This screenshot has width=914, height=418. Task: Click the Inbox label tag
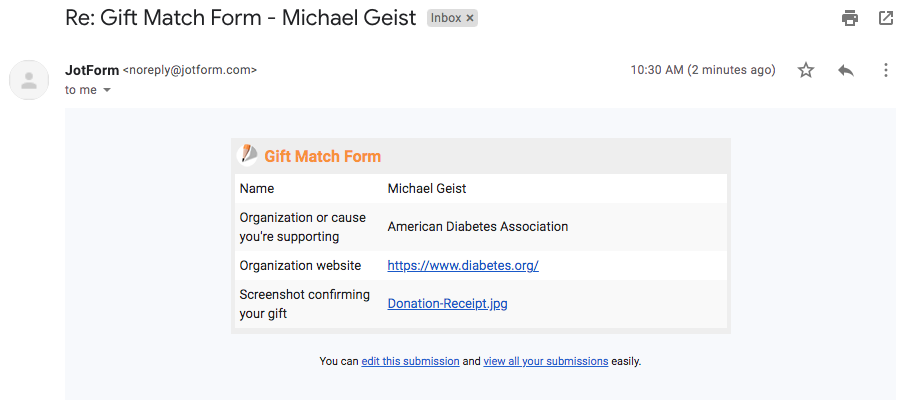pyautogui.click(x=445, y=18)
